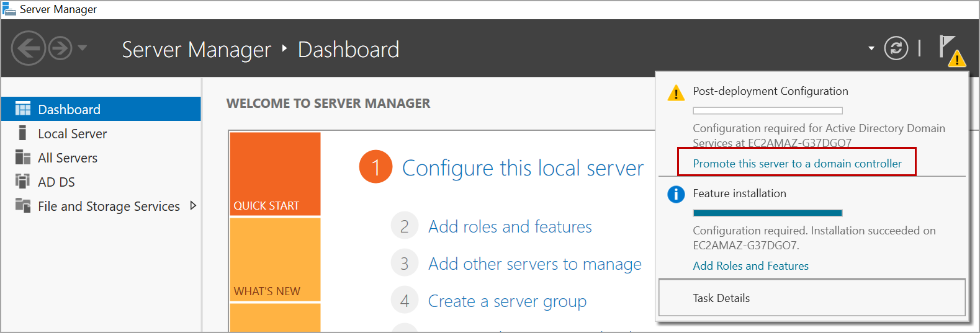Image resolution: width=980 pixels, height=333 pixels.
Task: Click the back navigation arrow
Action: (28, 48)
